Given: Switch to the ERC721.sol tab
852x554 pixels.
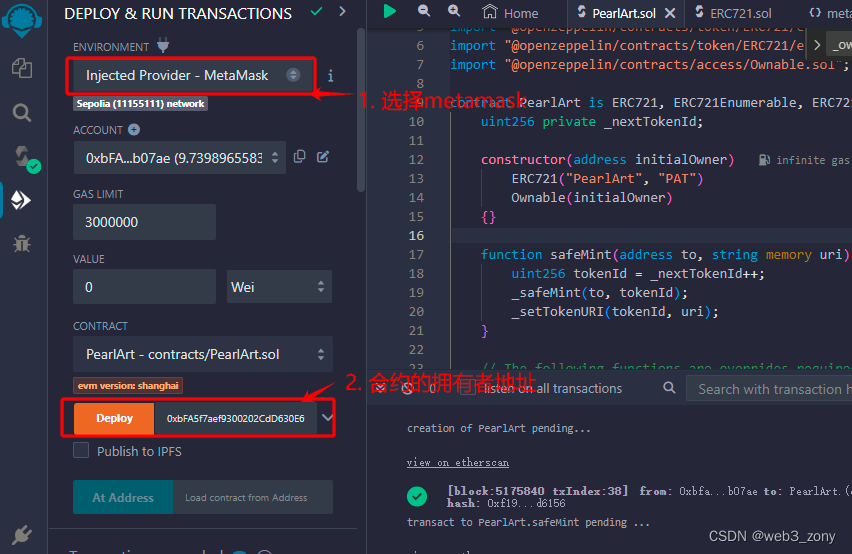Looking at the screenshot, I should pos(733,13).
